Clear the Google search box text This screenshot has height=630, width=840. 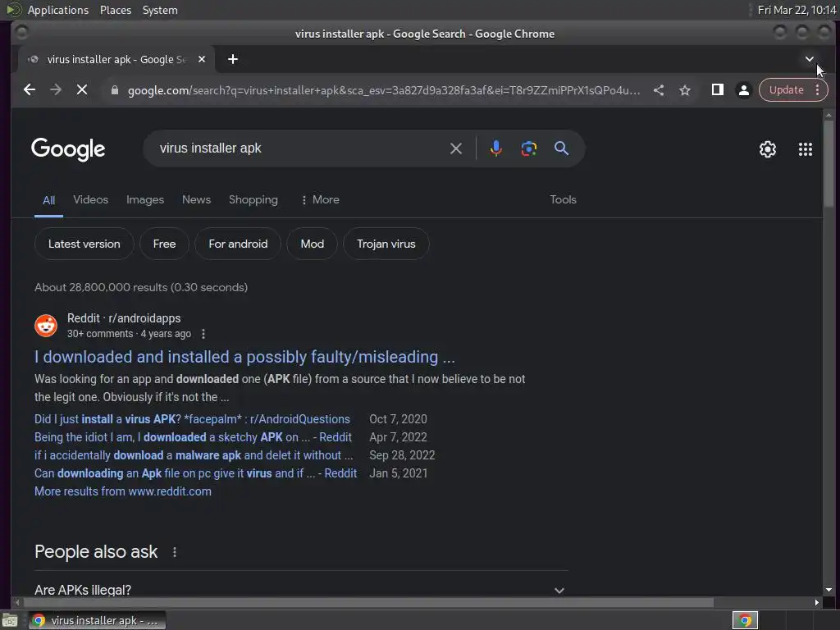[456, 148]
